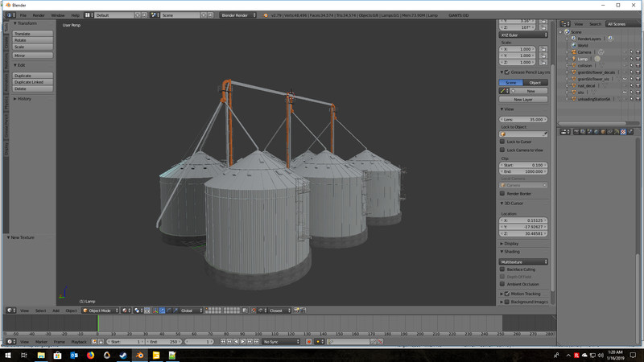Click the Steam icon in the taskbar
Image resolution: width=644 pixels, height=362 pixels.
click(122, 355)
